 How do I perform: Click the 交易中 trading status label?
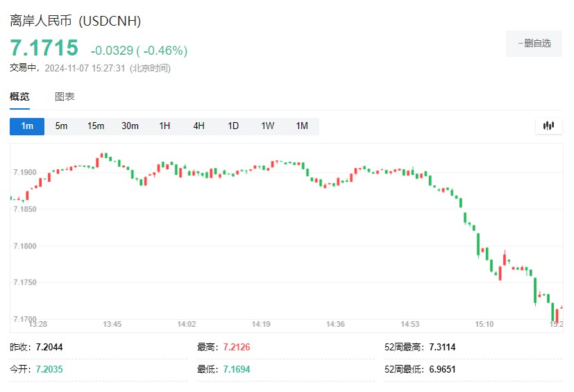pos(23,68)
